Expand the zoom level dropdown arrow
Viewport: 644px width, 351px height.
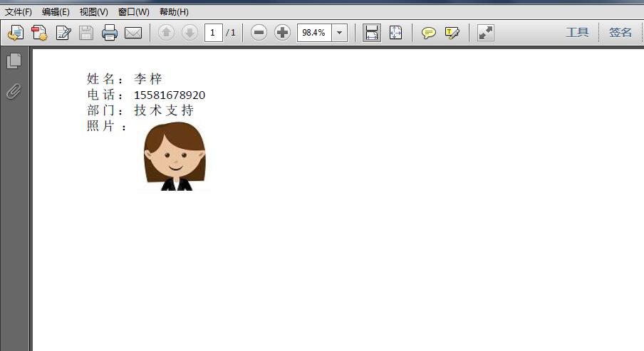tap(339, 33)
